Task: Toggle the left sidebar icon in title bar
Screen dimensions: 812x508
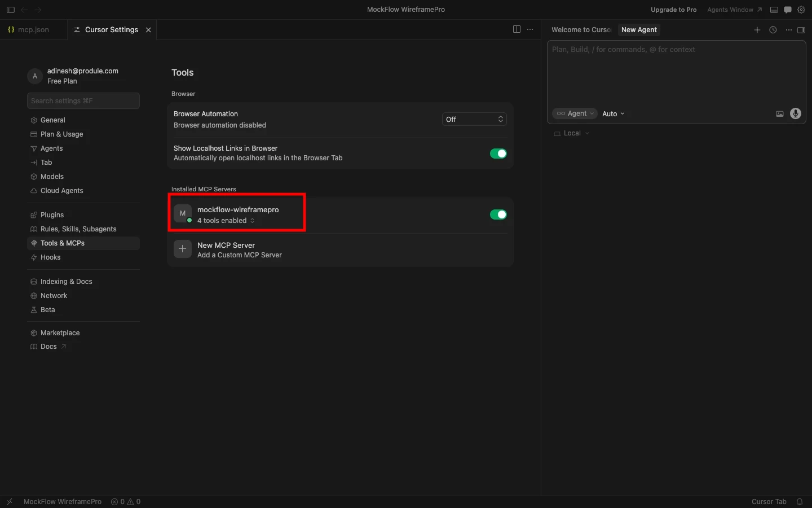Action: click(10, 10)
